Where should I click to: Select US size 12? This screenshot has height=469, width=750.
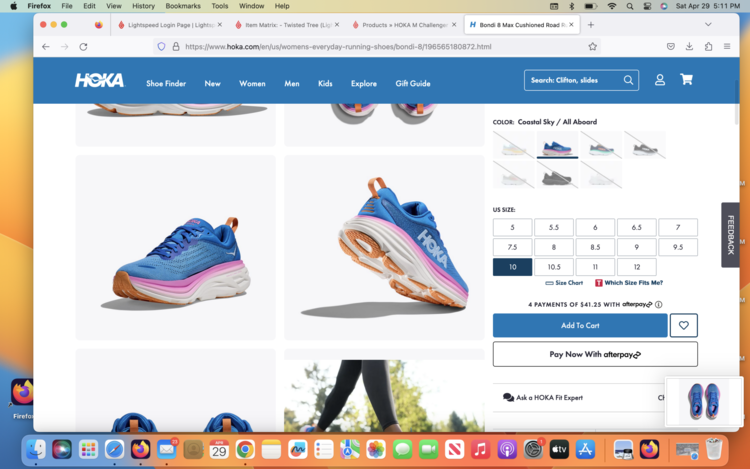(637, 267)
